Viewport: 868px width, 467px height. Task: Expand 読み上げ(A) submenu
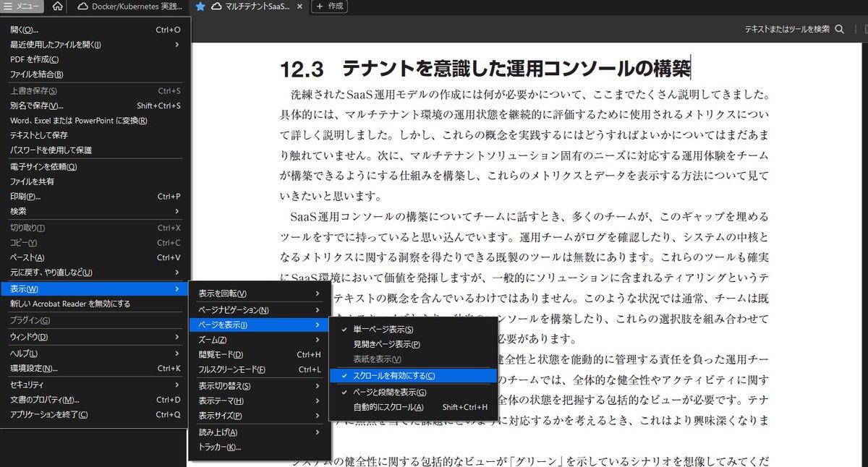tap(260, 432)
